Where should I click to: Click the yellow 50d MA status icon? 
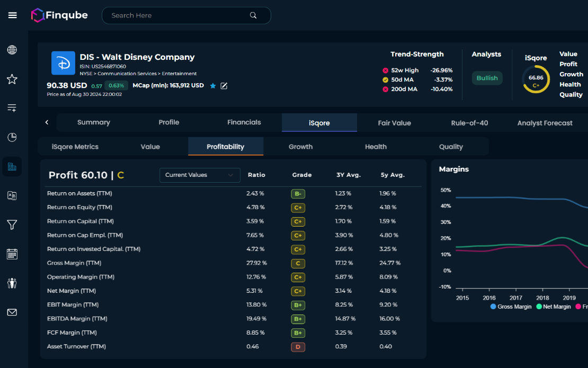[385, 80]
